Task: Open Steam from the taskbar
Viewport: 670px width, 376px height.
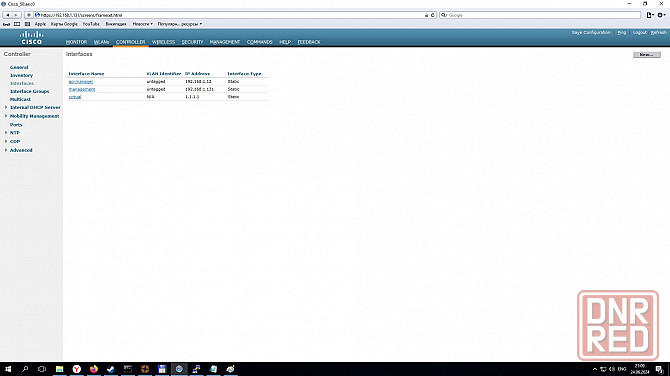Action: point(111,369)
